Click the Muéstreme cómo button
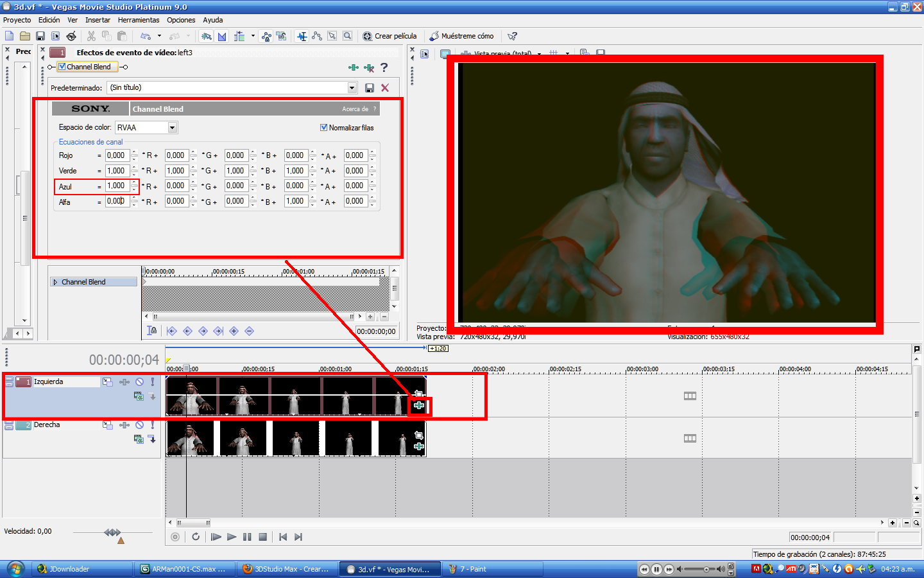Viewport: 924px width, 578px height. pos(461,36)
